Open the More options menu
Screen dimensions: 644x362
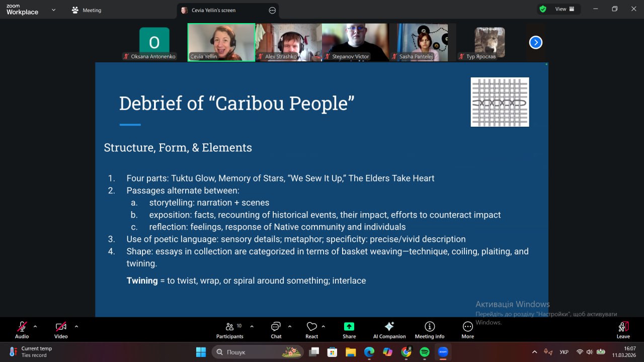(x=467, y=330)
